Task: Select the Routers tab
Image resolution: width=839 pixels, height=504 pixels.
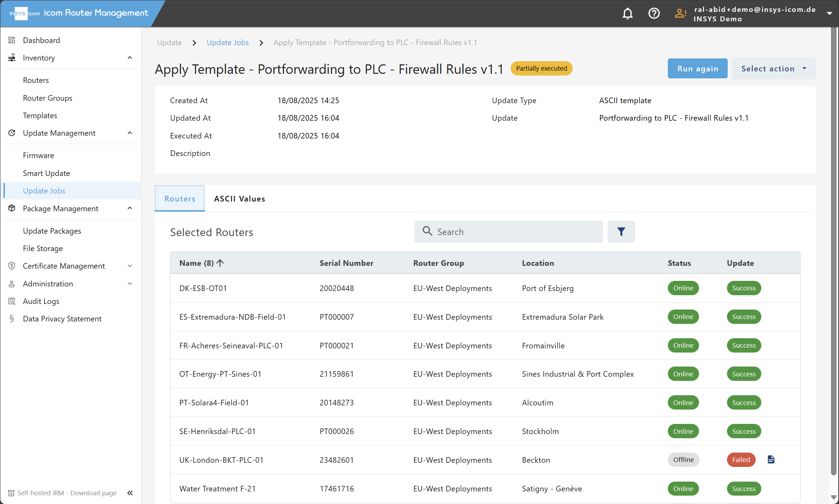Action: coord(180,199)
